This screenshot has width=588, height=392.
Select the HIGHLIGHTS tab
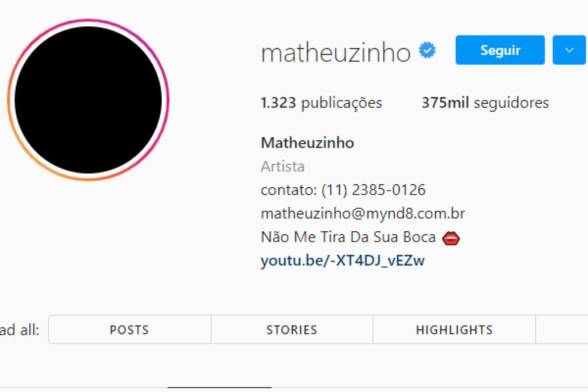point(454,329)
